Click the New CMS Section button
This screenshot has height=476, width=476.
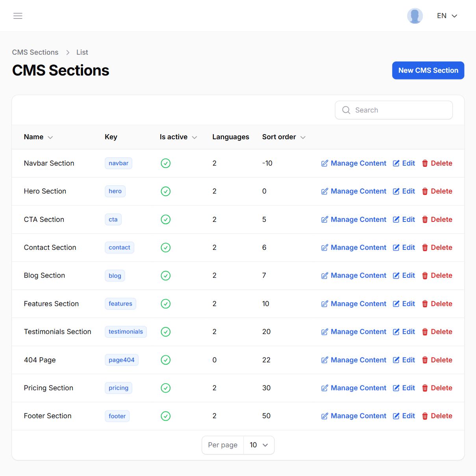[x=428, y=70]
